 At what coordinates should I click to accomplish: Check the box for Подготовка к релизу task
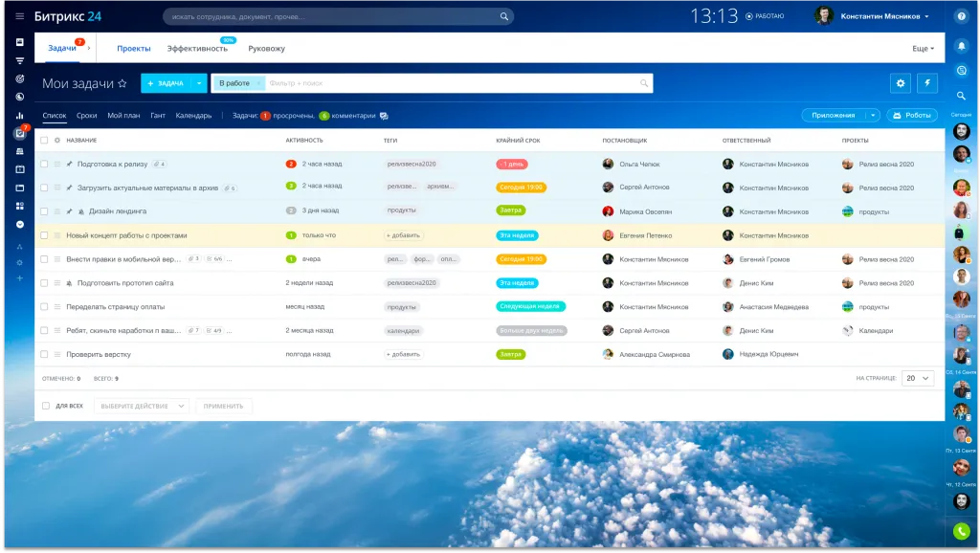[x=44, y=165]
